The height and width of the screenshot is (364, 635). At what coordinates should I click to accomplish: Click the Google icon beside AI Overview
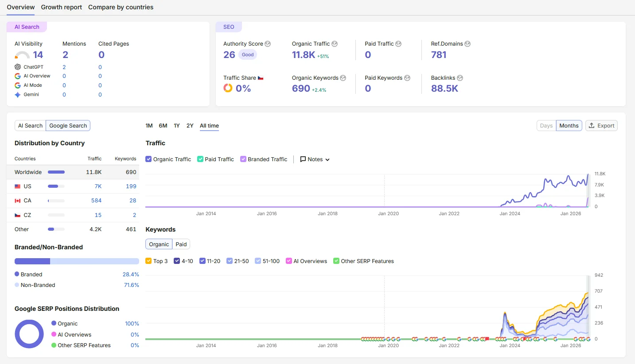point(18,76)
